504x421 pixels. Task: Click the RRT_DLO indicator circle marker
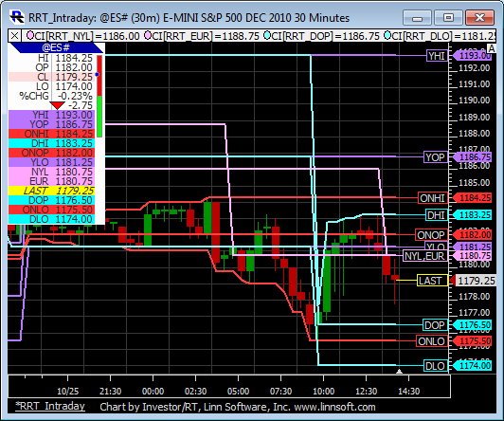coord(387,35)
